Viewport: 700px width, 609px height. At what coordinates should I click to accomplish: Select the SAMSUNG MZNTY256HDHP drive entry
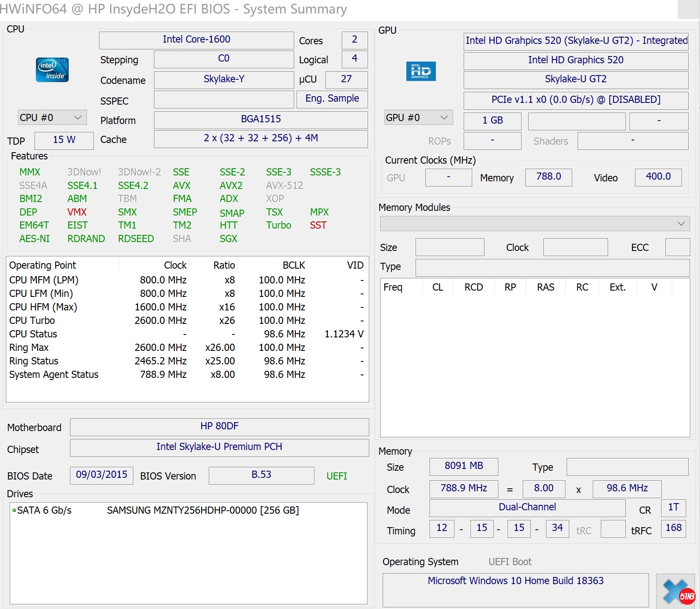coord(203,510)
